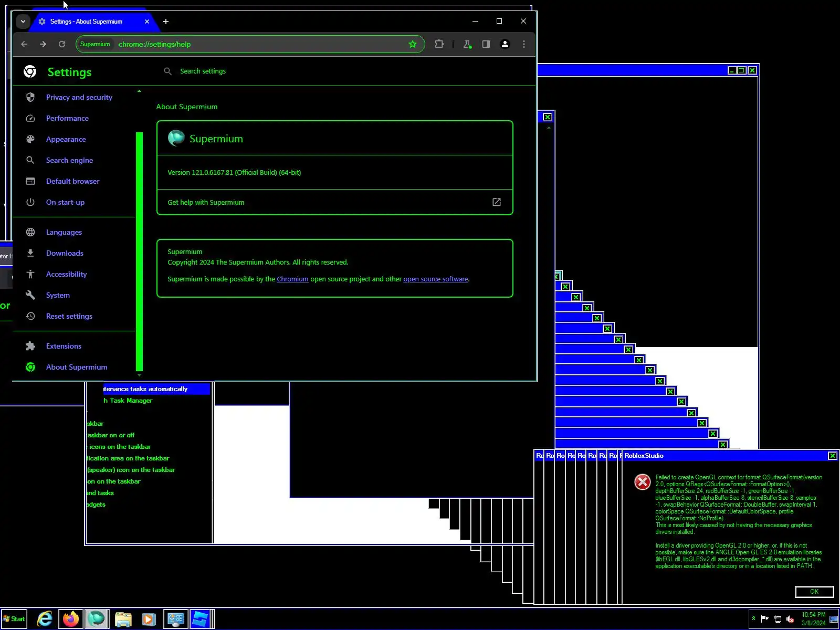Open Get help with Supermium

point(334,202)
